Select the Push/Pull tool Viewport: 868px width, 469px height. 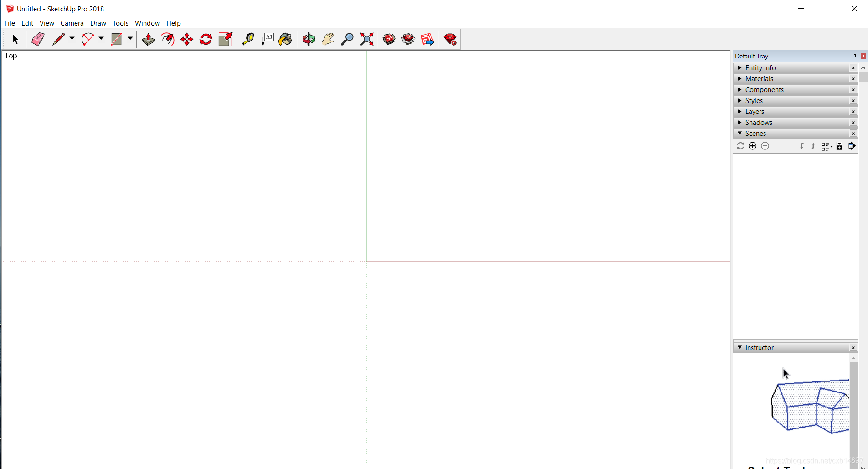point(148,39)
